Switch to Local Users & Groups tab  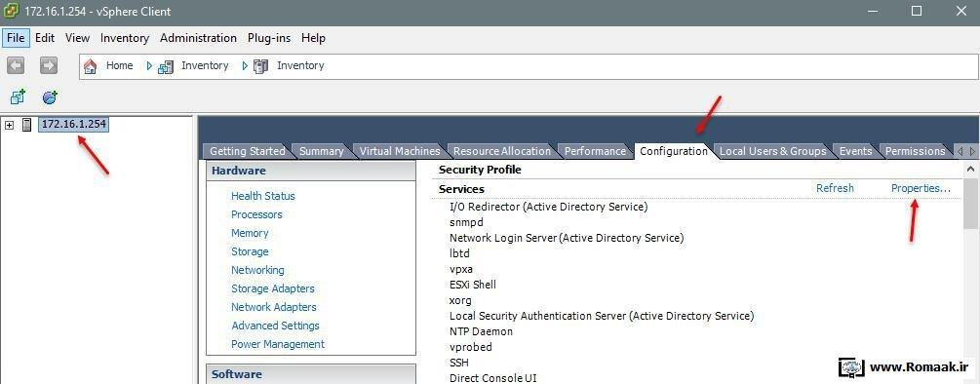(x=772, y=151)
